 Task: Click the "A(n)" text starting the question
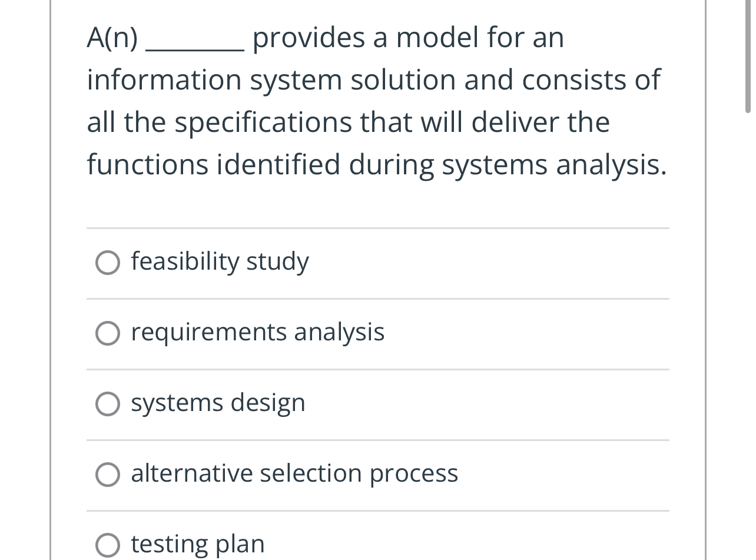tap(112, 38)
